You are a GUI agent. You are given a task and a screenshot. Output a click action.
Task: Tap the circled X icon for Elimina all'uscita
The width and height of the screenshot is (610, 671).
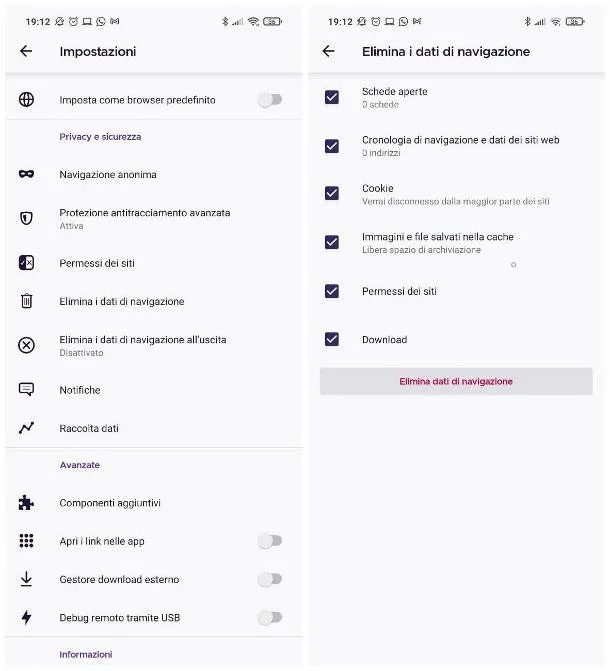pyautogui.click(x=27, y=345)
